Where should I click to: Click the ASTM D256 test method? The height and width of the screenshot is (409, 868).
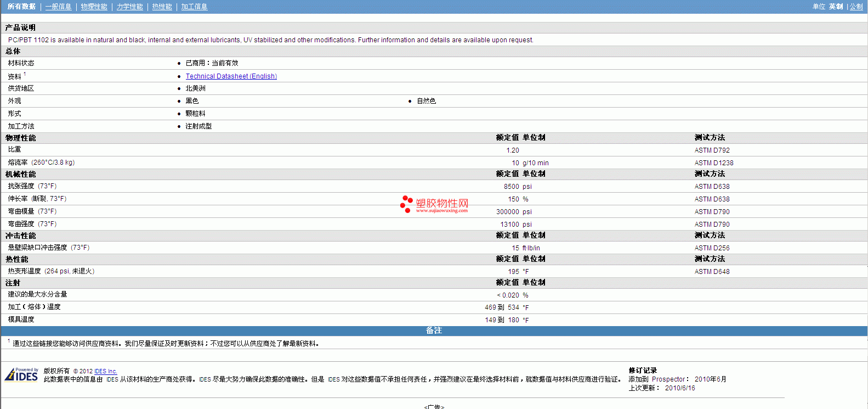(712, 248)
